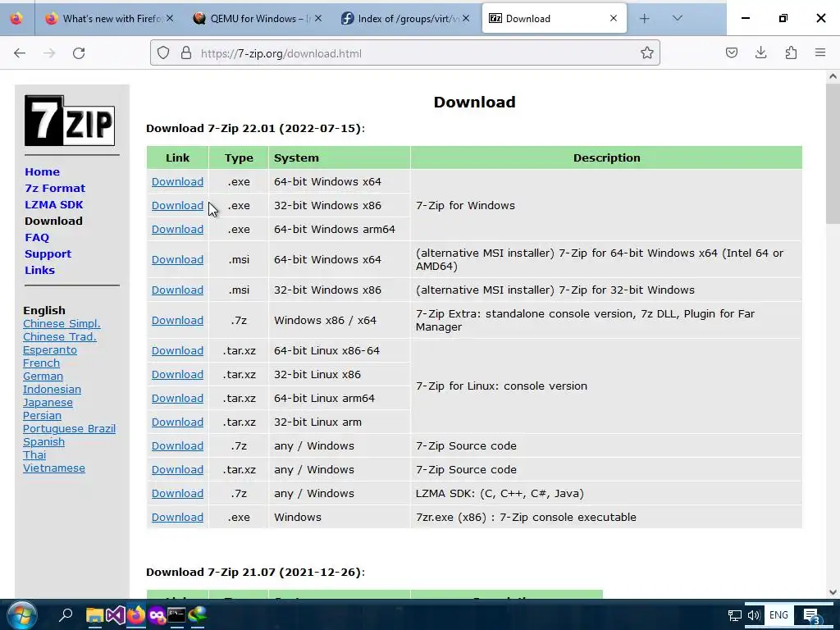Screen dimensions: 840x630
Task: Open File Explorer from the taskbar
Action: point(95,615)
